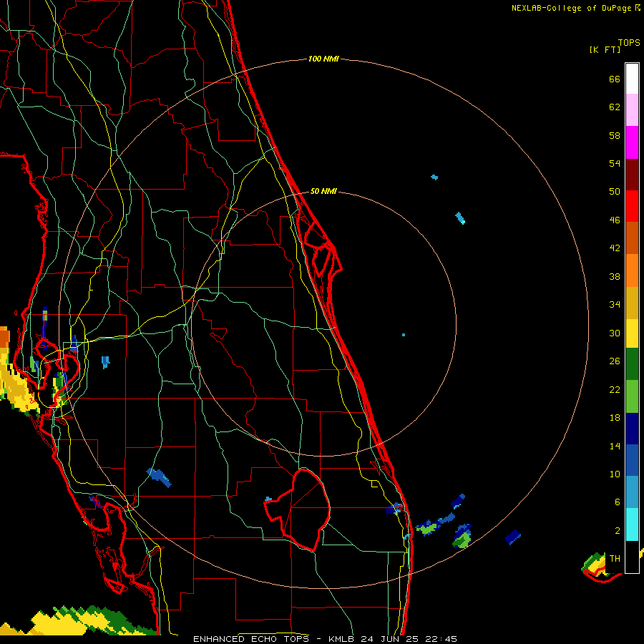644x644 pixels.
Task: Click the navy 18 kft legend swatch
Action: click(x=632, y=429)
